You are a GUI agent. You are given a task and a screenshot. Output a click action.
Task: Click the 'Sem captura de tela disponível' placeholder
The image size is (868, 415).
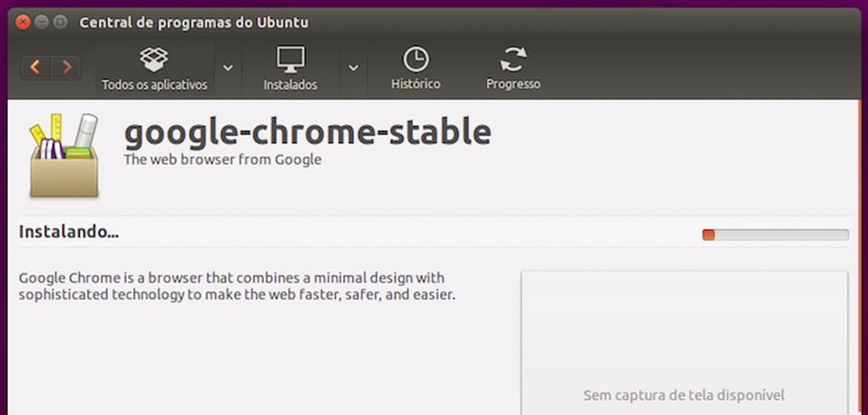pos(685,396)
